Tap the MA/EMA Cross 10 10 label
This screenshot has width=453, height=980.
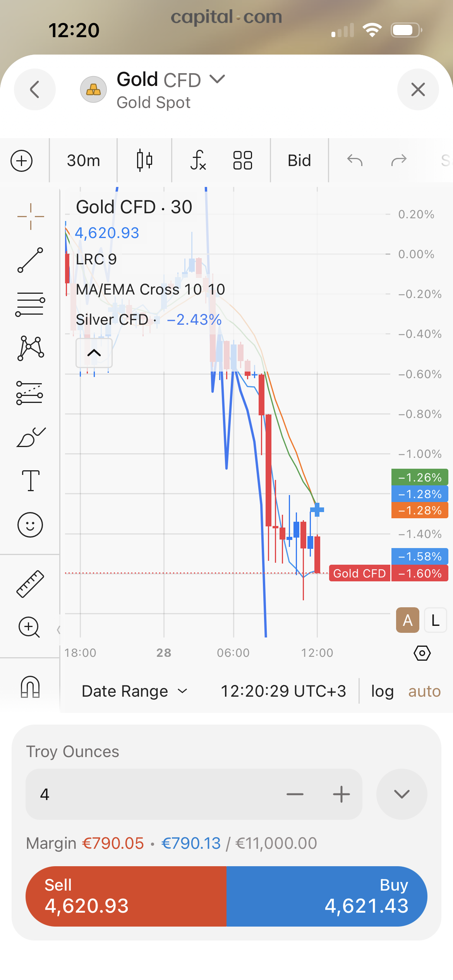tap(150, 289)
